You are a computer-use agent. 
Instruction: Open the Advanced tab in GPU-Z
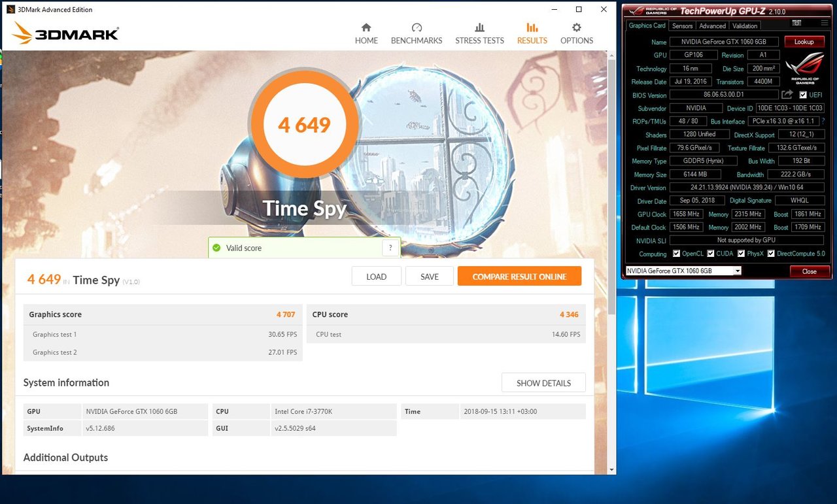(712, 25)
